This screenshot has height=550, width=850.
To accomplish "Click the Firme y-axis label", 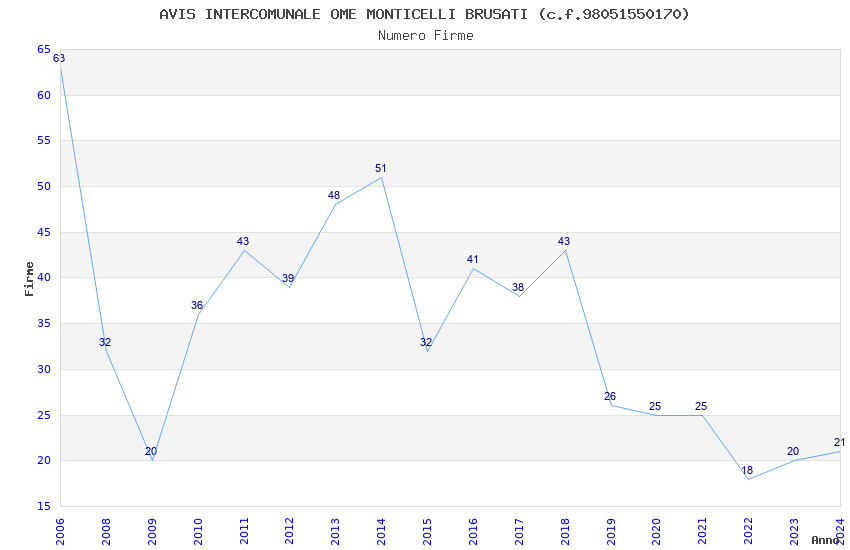I will [29, 279].
